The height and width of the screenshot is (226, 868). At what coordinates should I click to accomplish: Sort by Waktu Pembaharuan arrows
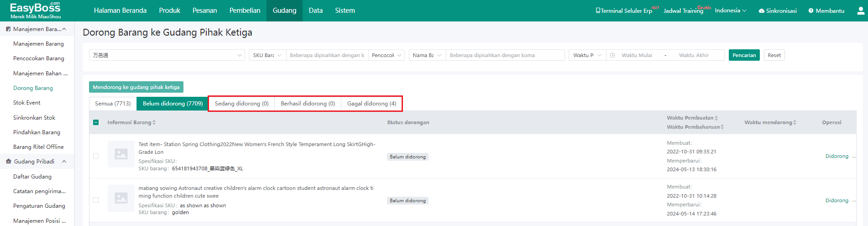pos(722,127)
